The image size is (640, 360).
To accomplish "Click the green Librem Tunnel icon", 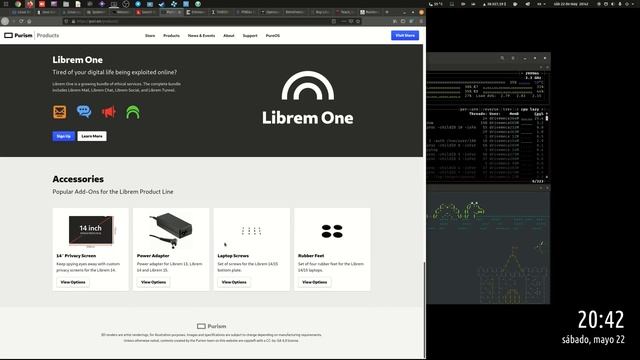I will pyautogui.click(x=133, y=112).
